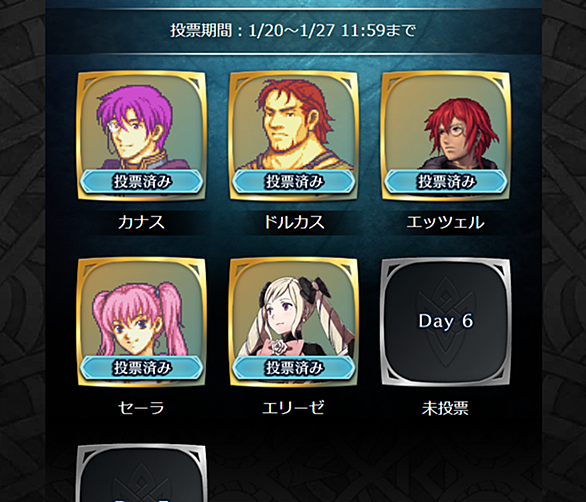586x502 pixels.
Task: Click the 投票期間 voting period header
Action: pos(293,31)
